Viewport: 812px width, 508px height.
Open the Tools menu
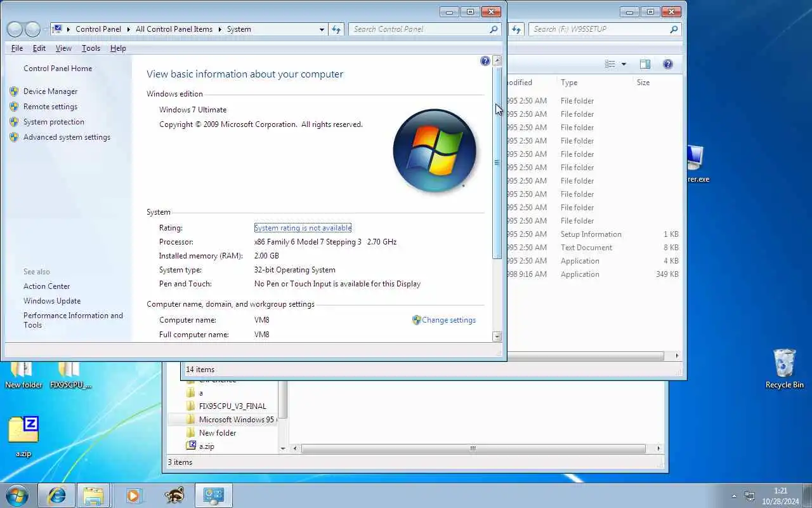click(x=91, y=48)
